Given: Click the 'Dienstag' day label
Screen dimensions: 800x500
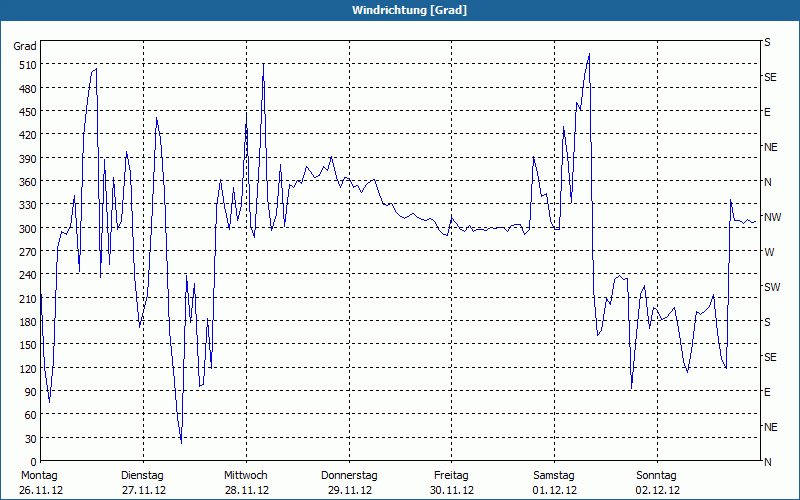Looking at the screenshot, I should point(142,476).
